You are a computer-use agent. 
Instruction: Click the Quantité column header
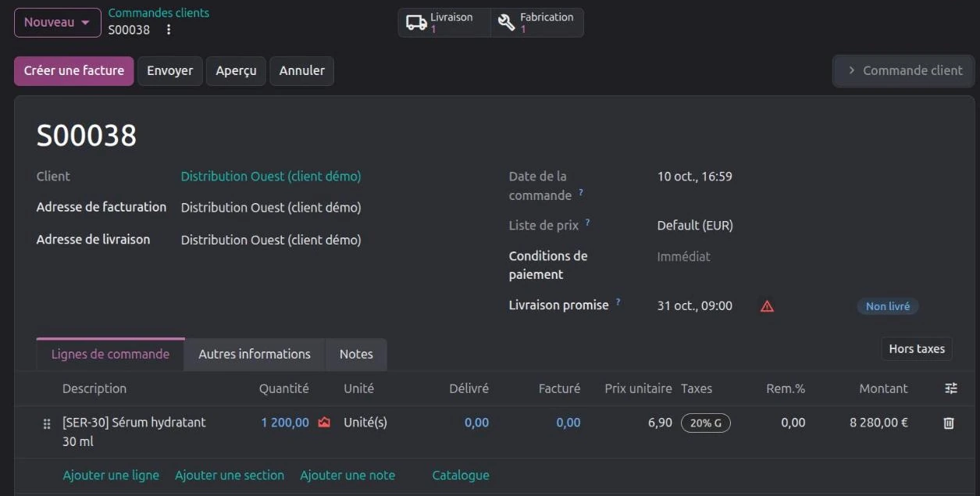284,388
